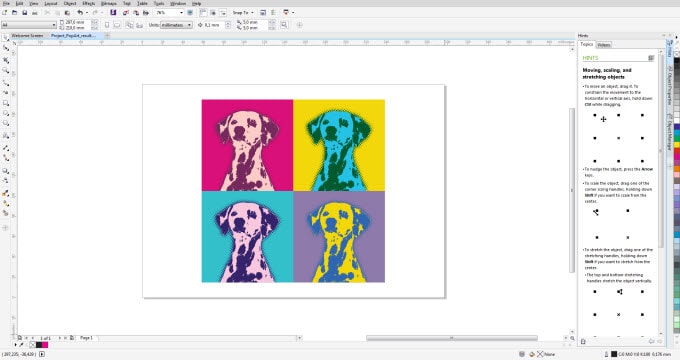Open the Welcome Screen document tab

tap(27, 36)
